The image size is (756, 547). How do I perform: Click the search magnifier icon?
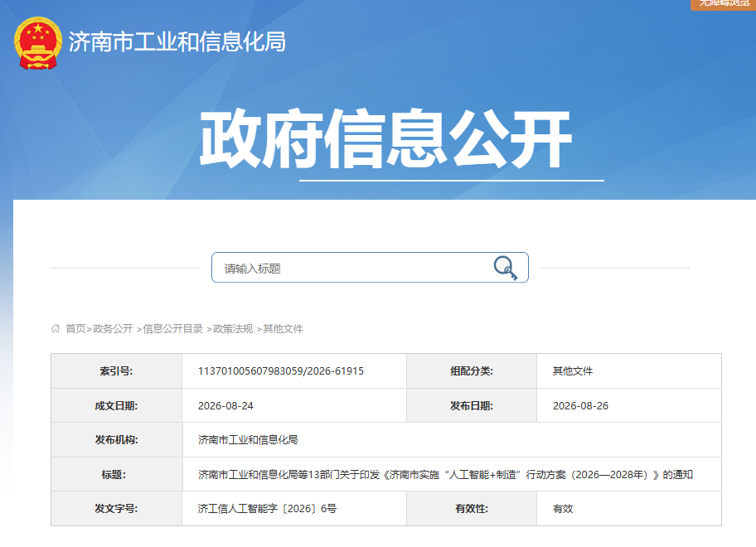coord(506,268)
